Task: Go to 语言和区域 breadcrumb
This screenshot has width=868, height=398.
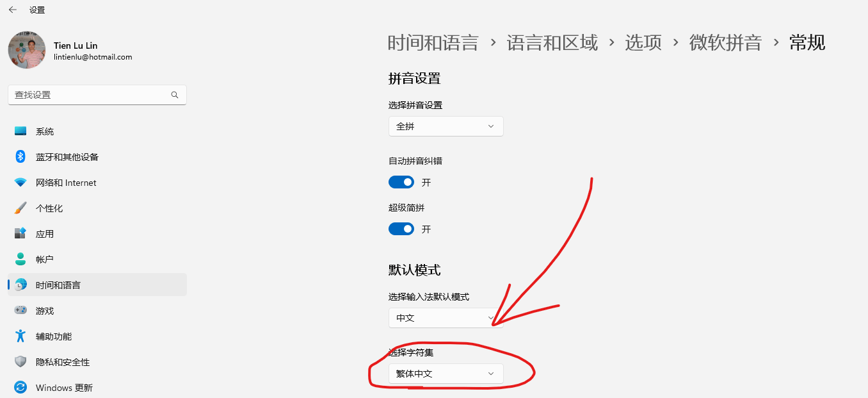Action: click(x=552, y=43)
